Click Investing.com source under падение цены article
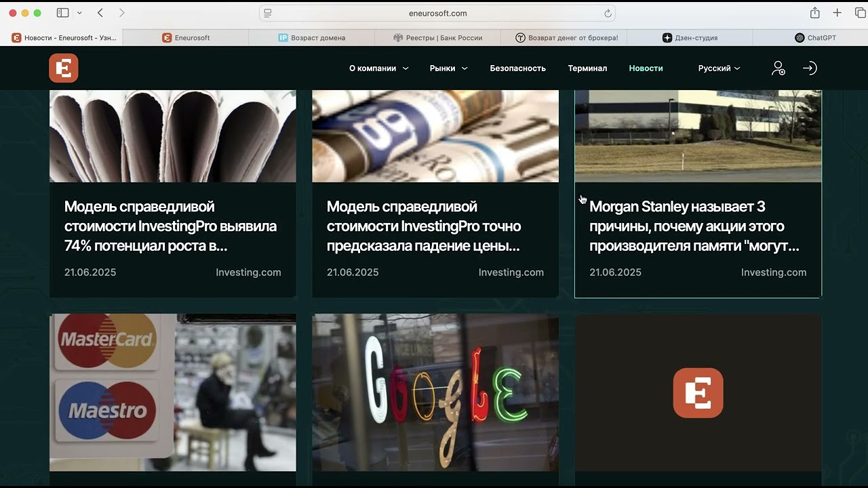 511,272
